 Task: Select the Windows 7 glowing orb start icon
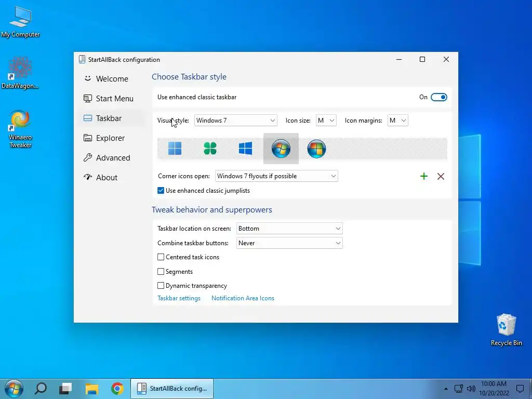point(281,148)
